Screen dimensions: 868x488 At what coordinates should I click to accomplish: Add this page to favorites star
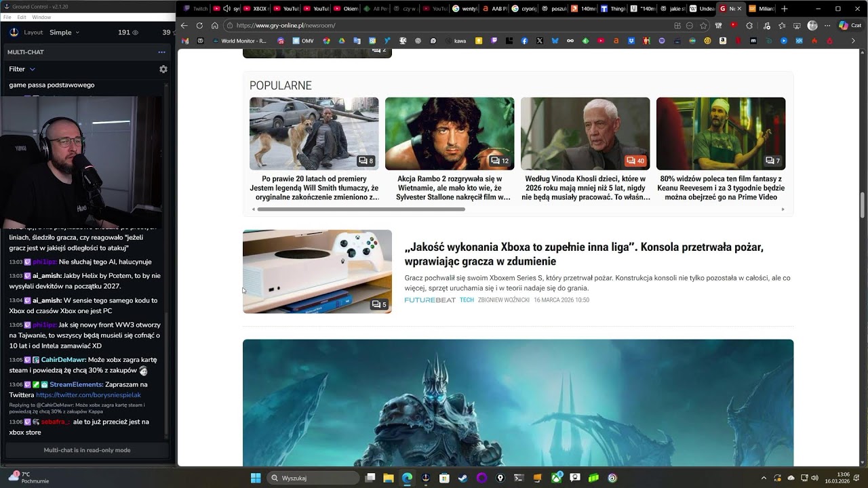(x=704, y=26)
